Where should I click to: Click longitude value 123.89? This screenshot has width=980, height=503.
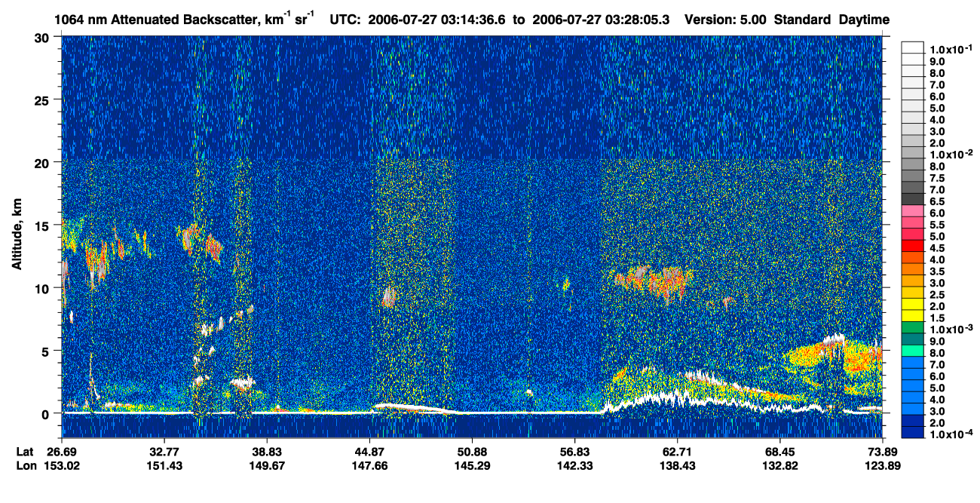883,466
